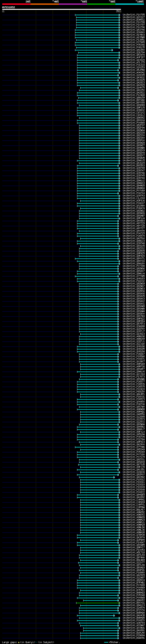Select the UniRef100_A9PG69 label
The width and height of the screenshot is (146, 644).
(x=134, y=364)
